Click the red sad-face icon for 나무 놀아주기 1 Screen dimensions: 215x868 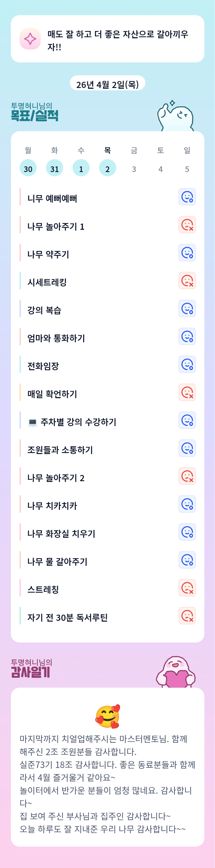click(187, 225)
